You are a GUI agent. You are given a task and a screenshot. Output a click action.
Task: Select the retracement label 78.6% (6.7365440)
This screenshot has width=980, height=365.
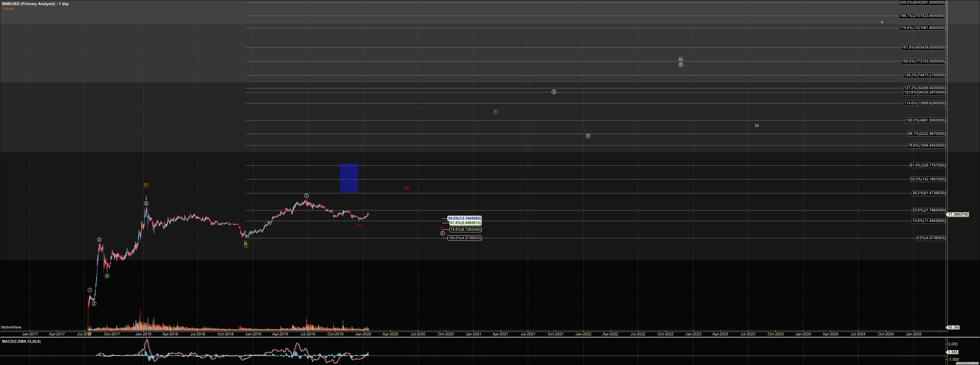pos(465,230)
